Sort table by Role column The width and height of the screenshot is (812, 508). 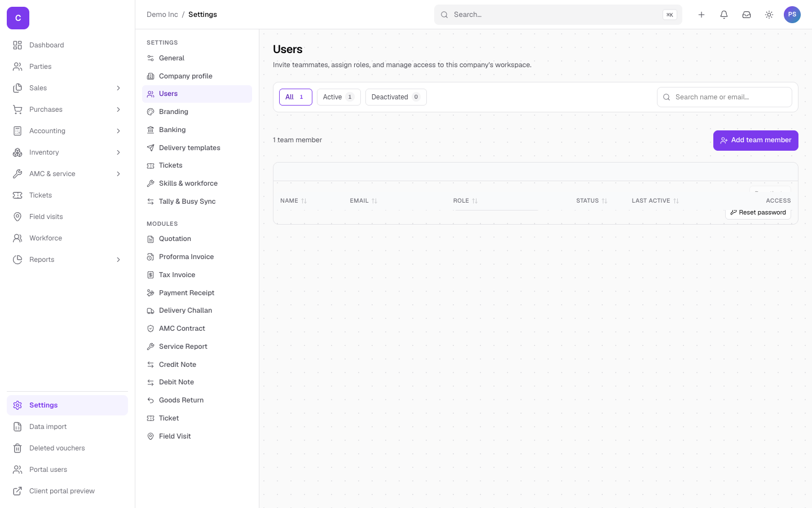465,201
